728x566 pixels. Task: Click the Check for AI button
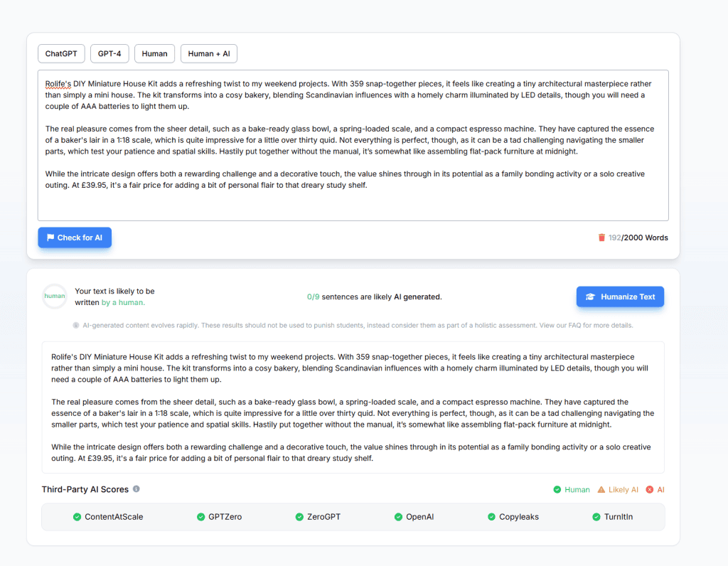tap(75, 237)
